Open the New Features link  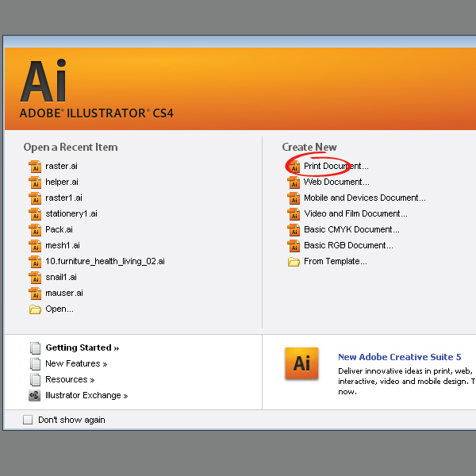click(76, 363)
